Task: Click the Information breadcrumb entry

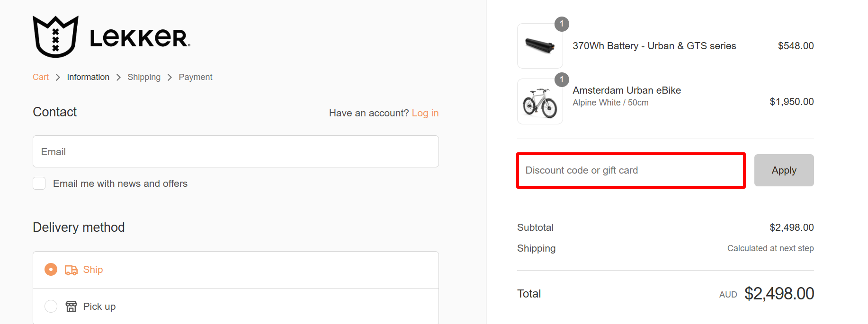Action: click(x=88, y=77)
